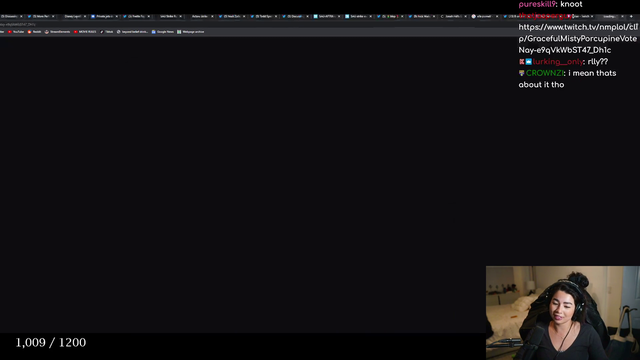Open the StreamElements bookmark
Viewport: 640px width, 360px height.
(x=58, y=32)
